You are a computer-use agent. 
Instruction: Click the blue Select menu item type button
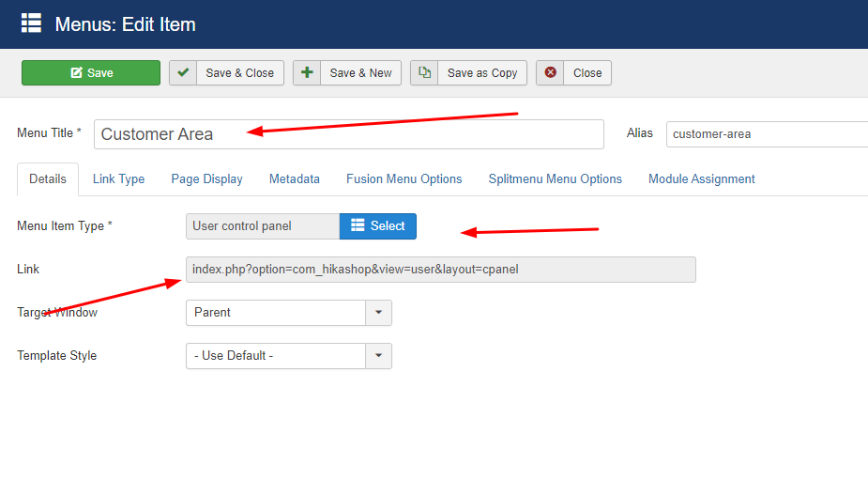pyautogui.click(x=378, y=226)
